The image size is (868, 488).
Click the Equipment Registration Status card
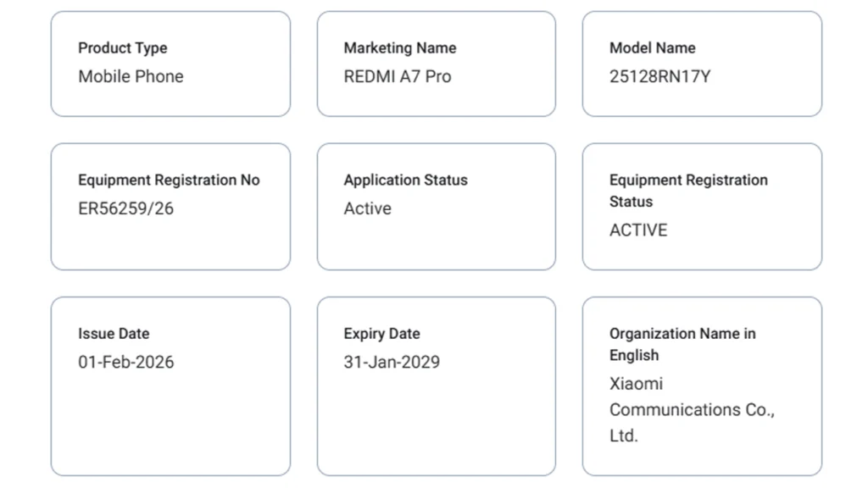point(702,206)
